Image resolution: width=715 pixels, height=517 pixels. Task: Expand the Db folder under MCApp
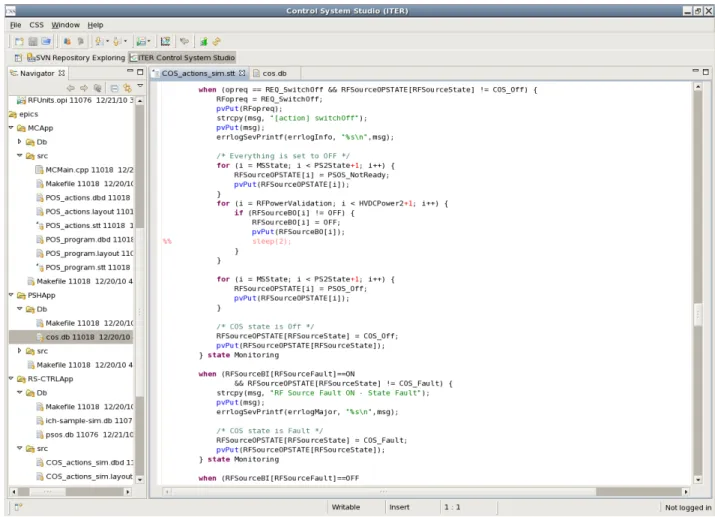20,142
